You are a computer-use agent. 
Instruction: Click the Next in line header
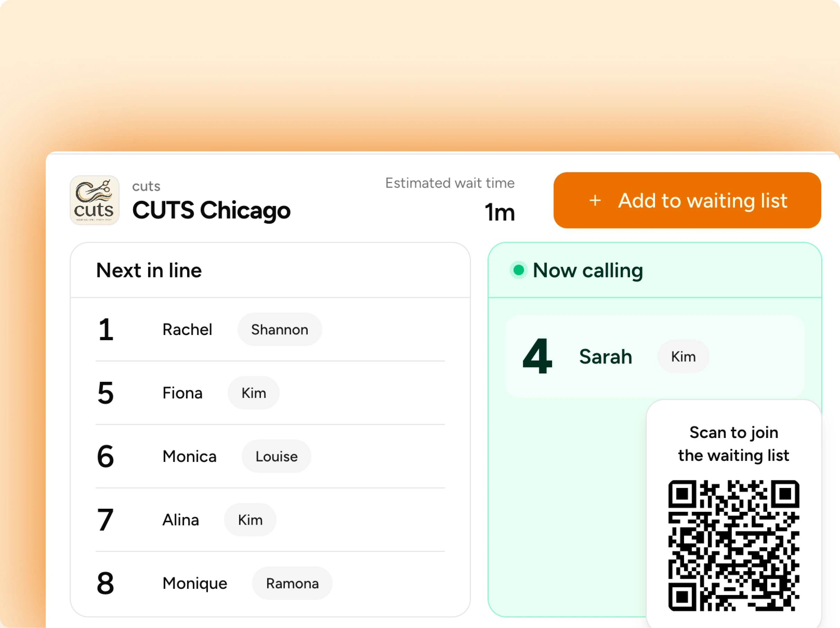point(149,270)
